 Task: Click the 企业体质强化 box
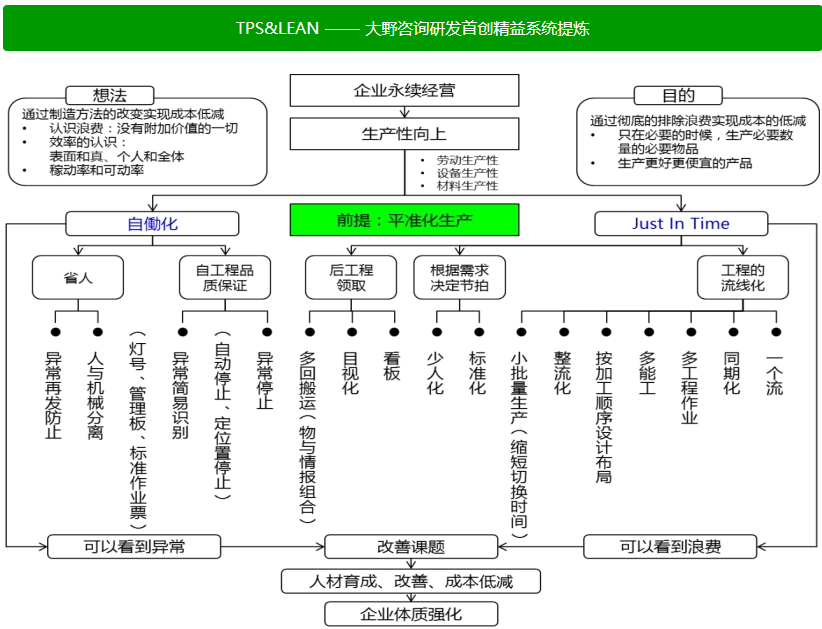point(411,614)
